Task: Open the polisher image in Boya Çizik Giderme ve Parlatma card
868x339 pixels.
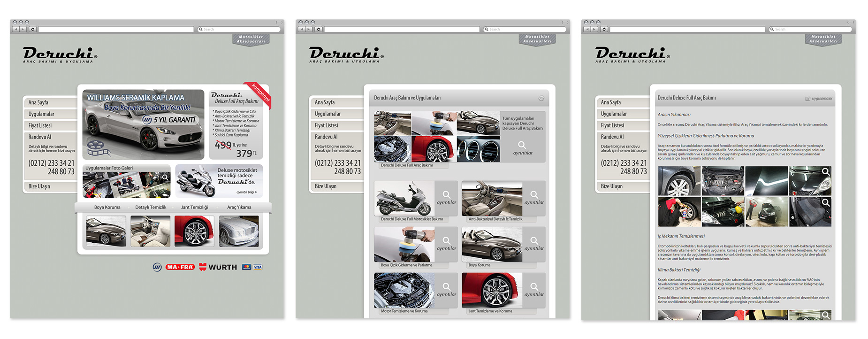Action: point(404,244)
